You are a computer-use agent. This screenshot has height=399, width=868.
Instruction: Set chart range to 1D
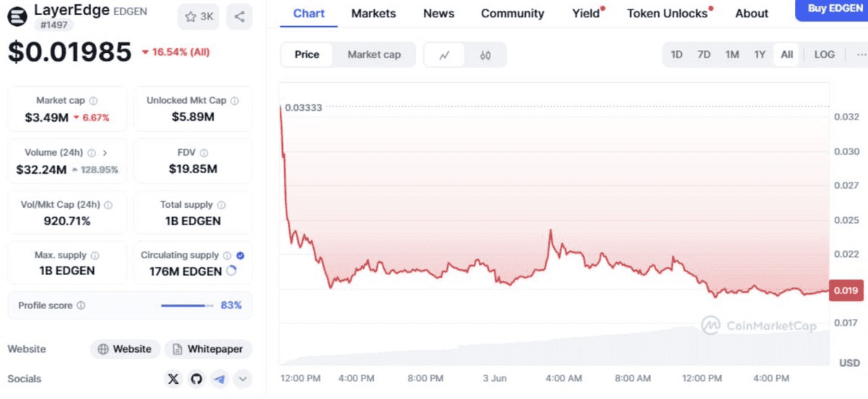point(676,54)
